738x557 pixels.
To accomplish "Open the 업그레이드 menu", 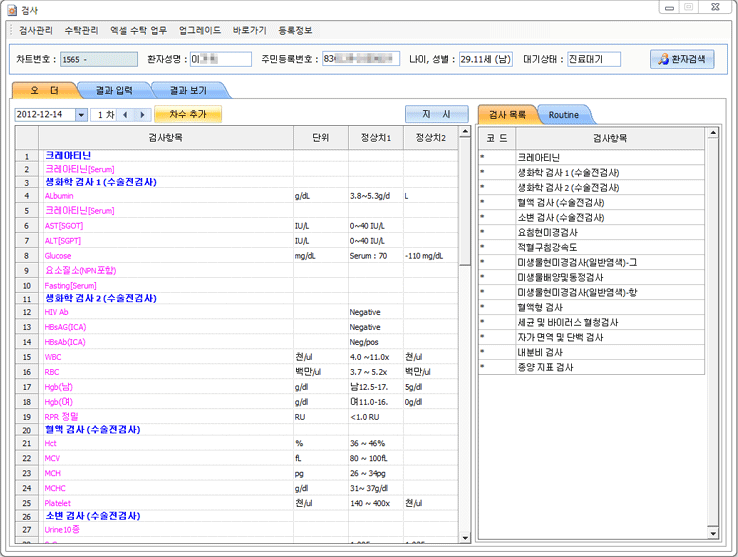I will pyautogui.click(x=200, y=30).
